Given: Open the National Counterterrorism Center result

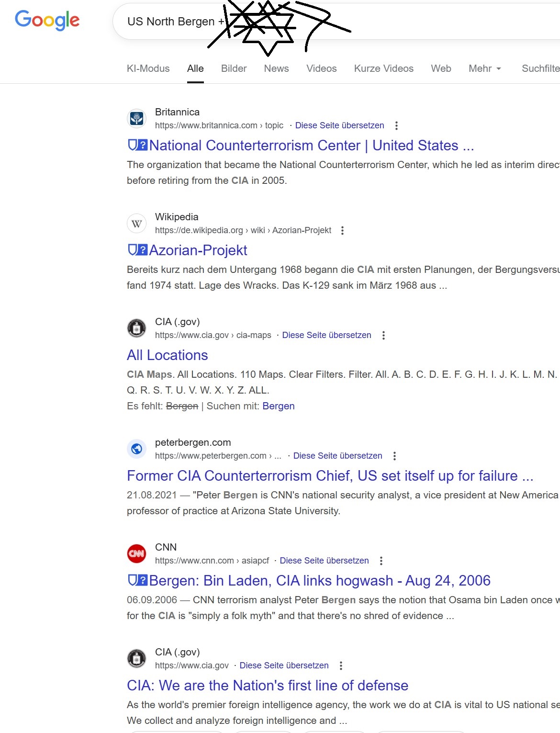Looking at the screenshot, I should click(311, 146).
